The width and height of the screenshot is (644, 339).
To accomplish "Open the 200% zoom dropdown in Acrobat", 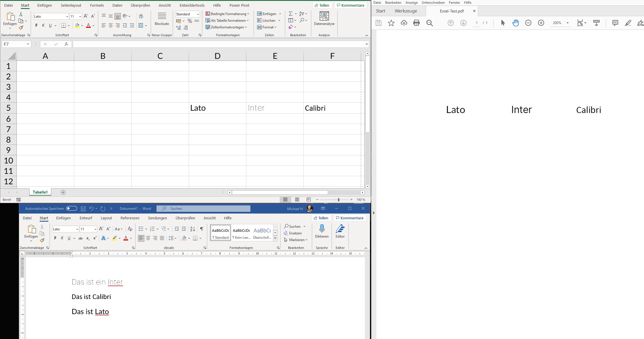I will pos(567,23).
